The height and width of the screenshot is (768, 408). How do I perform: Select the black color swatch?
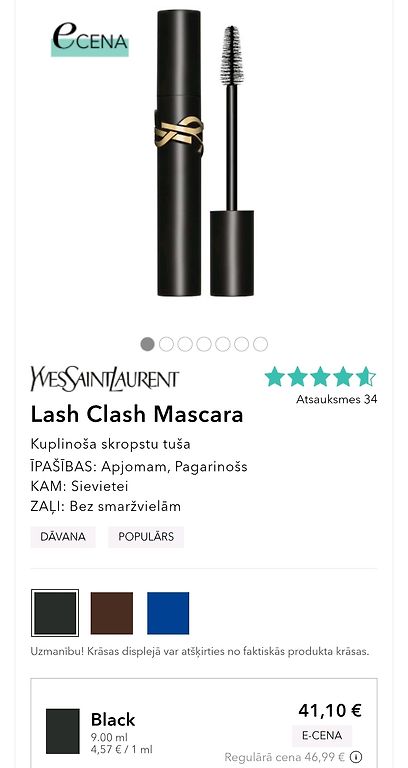tap(55, 613)
